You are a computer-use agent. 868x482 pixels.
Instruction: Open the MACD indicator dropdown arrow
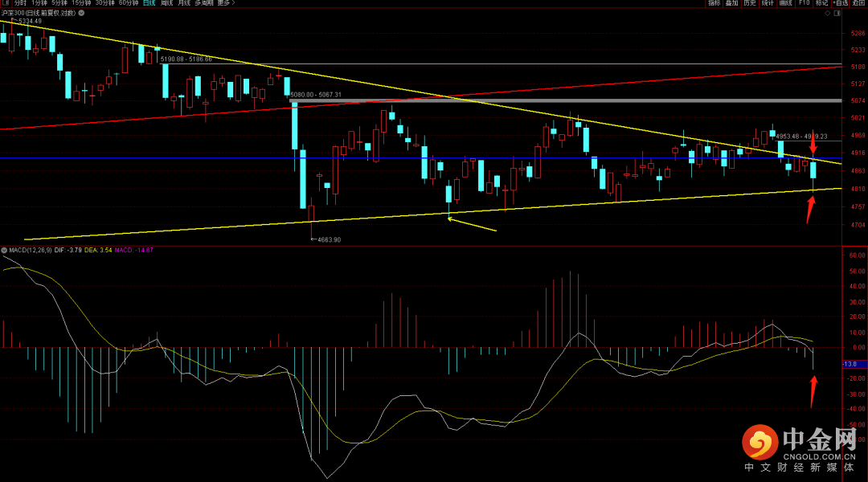click(x=5, y=250)
